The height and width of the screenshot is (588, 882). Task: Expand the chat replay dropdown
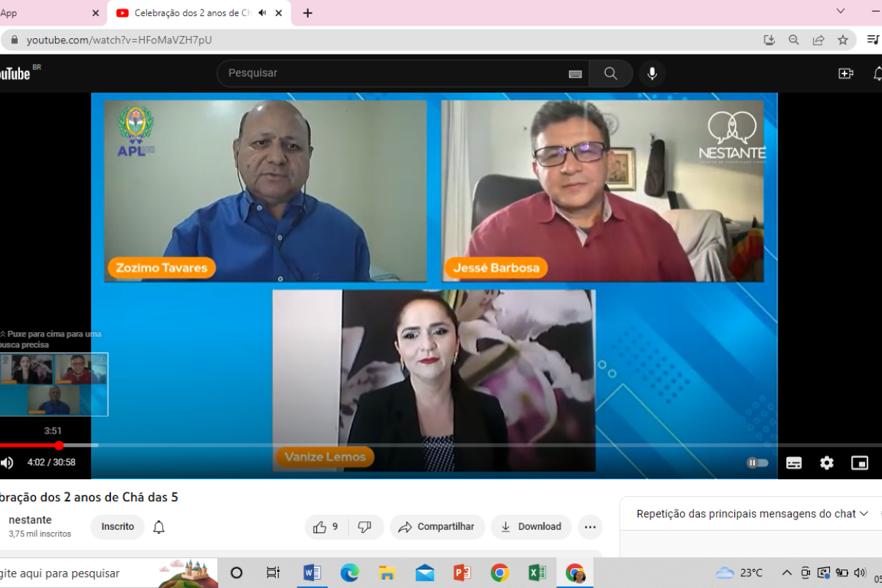tap(864, 514)
